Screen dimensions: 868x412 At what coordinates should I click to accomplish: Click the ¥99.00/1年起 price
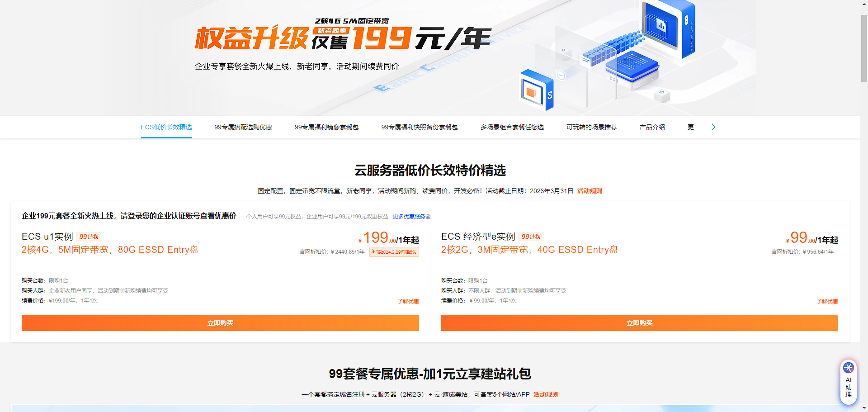[812, 238]
